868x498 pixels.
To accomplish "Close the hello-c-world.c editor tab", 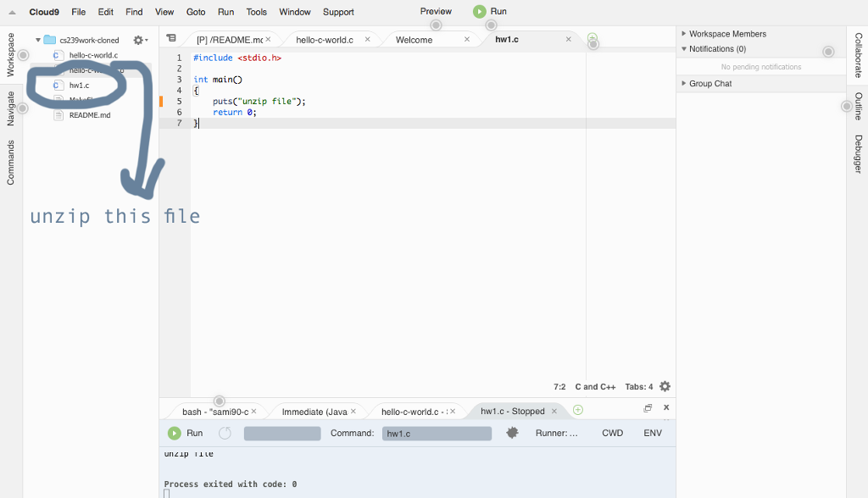I will (x=368, y=39).
